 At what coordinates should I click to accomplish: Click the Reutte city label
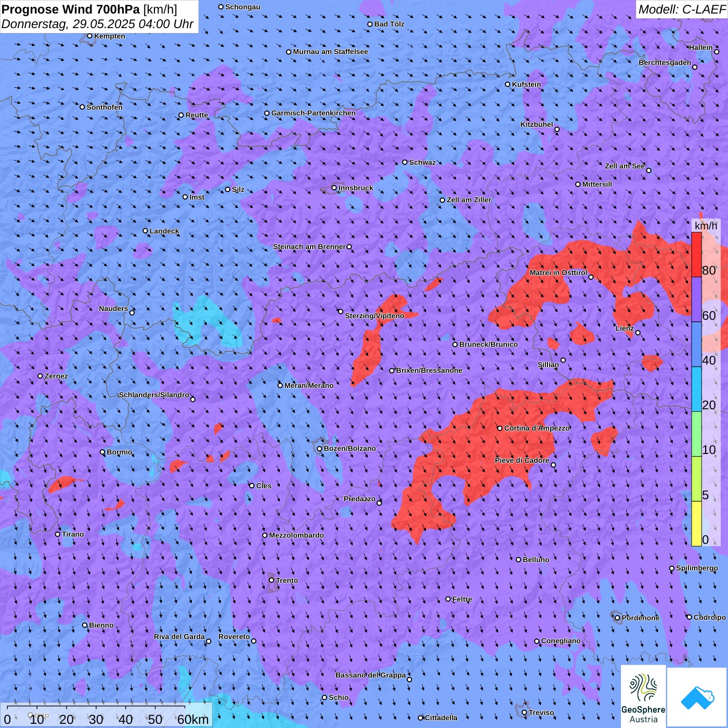pos(197,115)
